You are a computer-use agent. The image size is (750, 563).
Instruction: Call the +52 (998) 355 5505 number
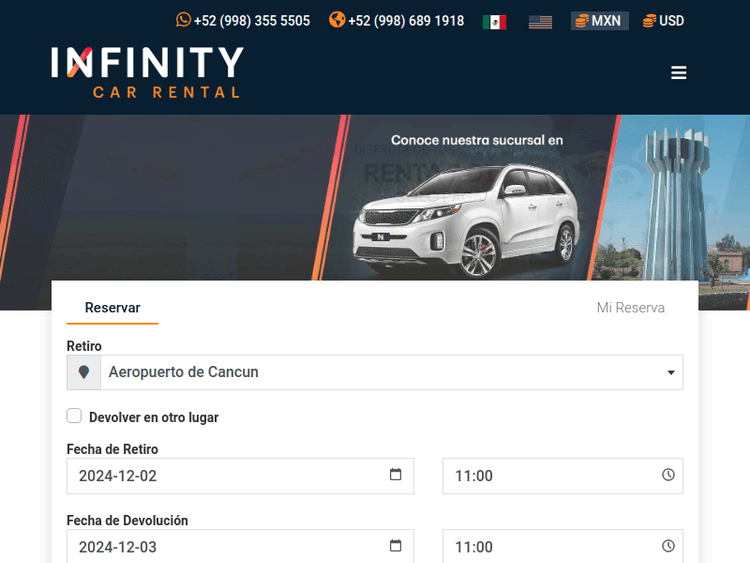tap(252, 21)
